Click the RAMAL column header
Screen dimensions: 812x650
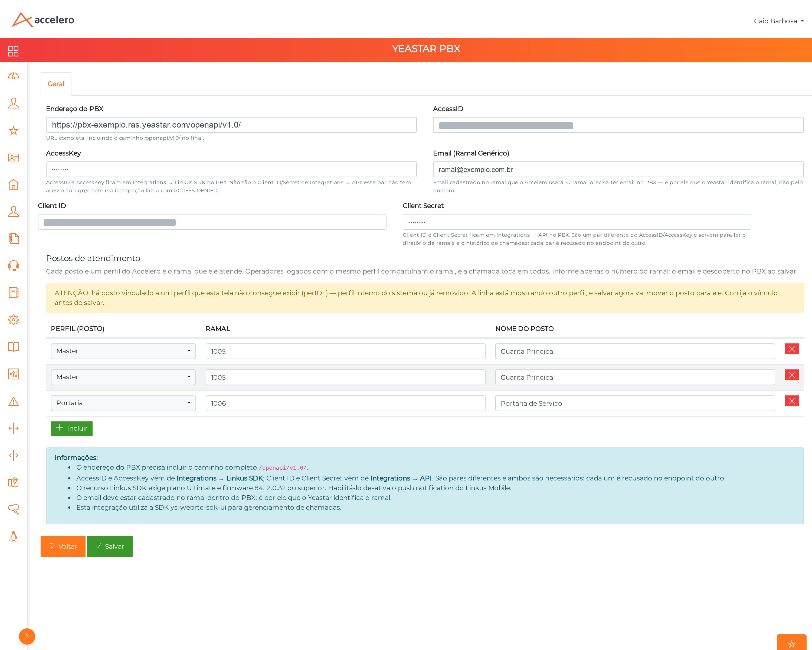point(218,329)
